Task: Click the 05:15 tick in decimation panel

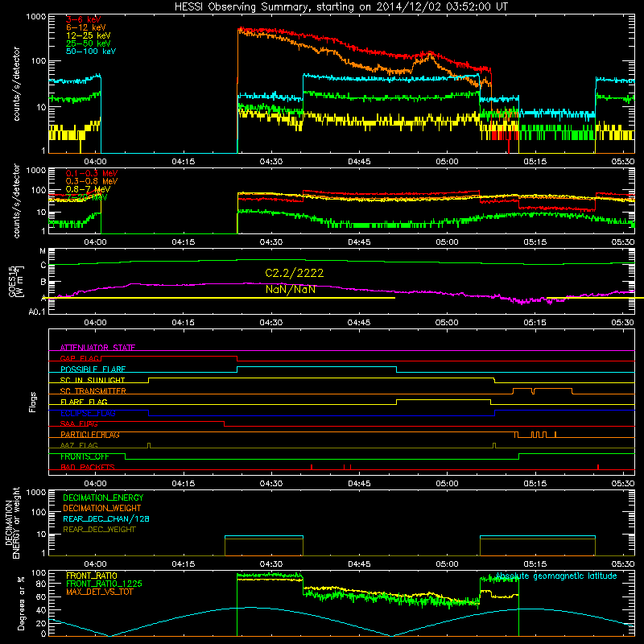Action: (x=535, y=564)
